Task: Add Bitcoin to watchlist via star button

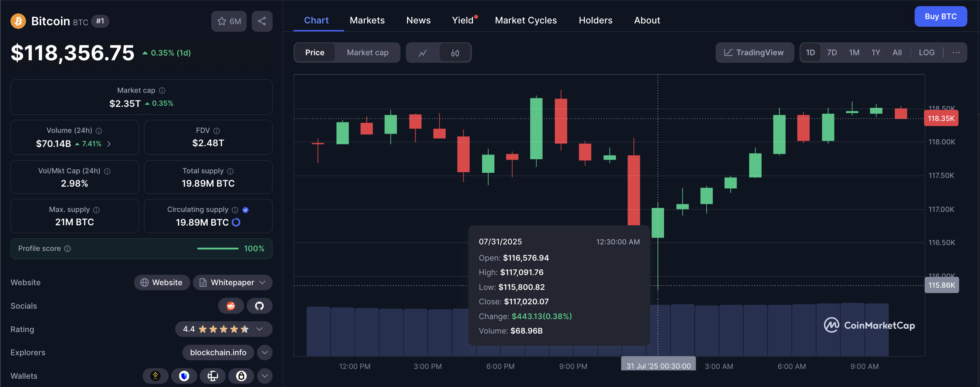Action: pos(229,21)
